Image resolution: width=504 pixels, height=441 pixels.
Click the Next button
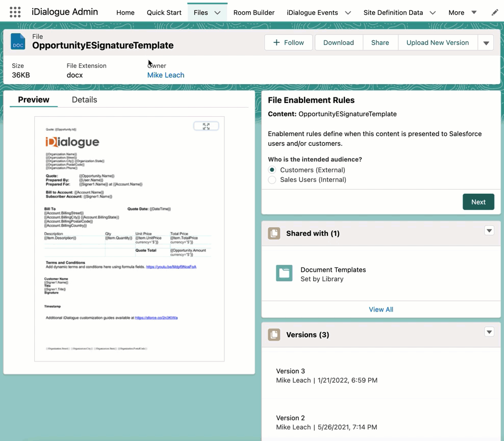pos(478,202)
